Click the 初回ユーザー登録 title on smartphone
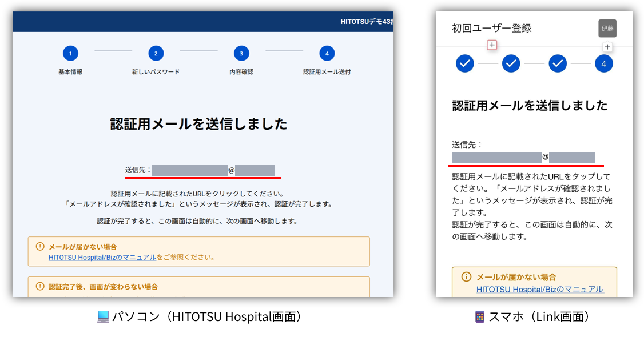 point(491,28)
